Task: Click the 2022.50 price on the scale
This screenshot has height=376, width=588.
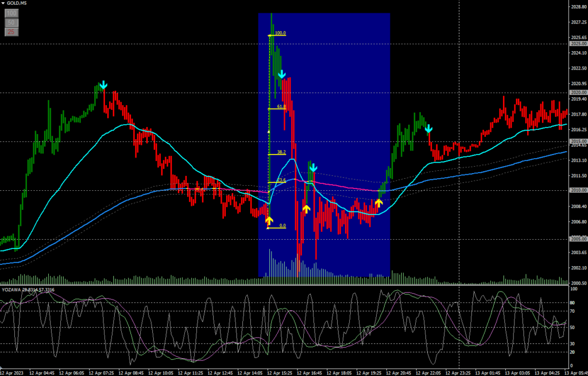Action: pyautogui.click(x=579, y=68)
